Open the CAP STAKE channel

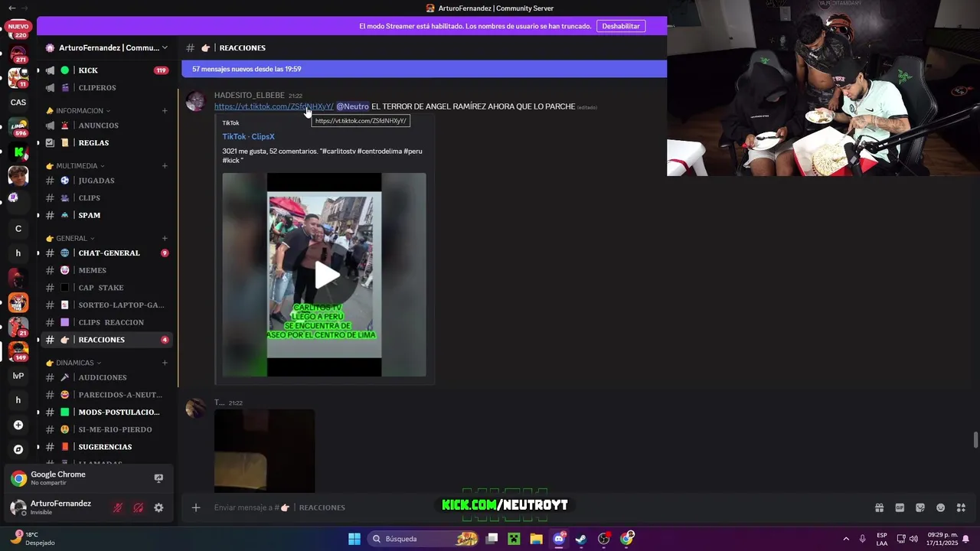pos(106,288)
